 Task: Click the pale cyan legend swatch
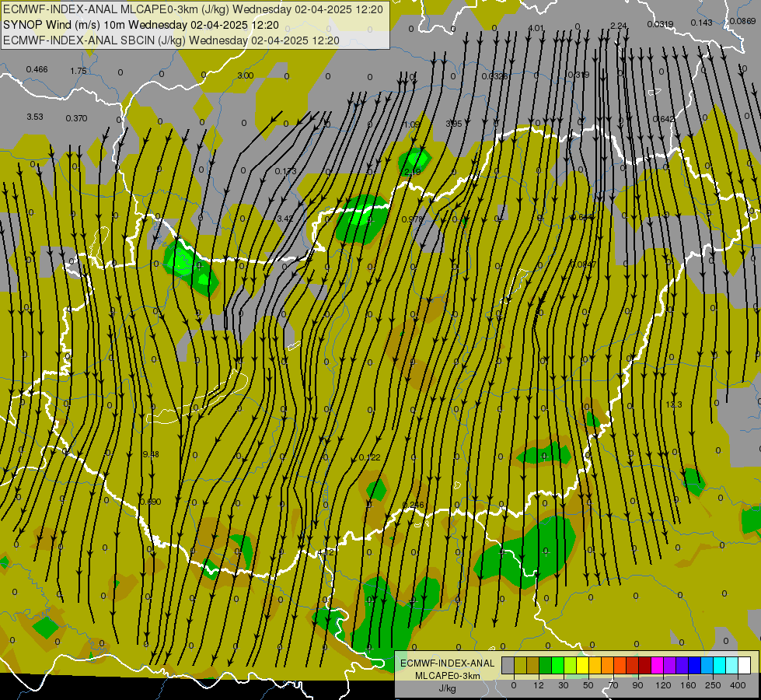(732, 665)
